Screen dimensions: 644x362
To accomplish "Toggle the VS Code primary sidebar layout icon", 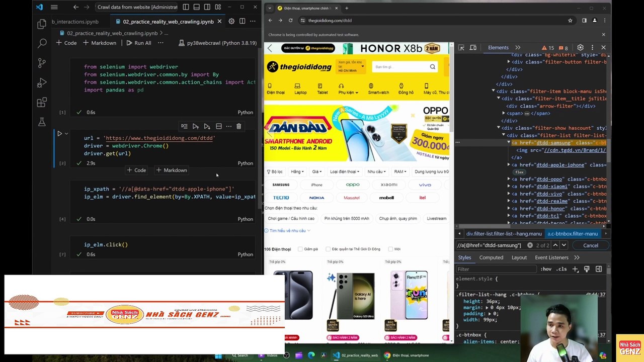I will tap(186, 7).
